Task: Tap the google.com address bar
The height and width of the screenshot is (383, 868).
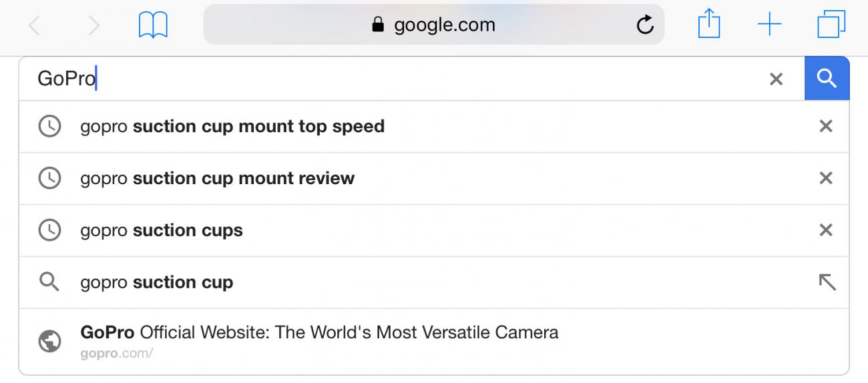Action: pos(433,25)
